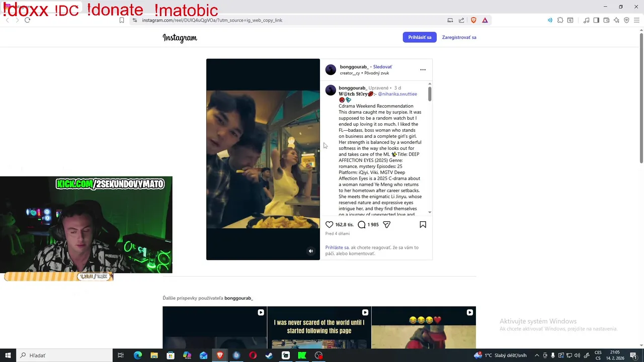
Task: Open @niharika.swuttiee mention link
Action: click(x=397, y=94)
